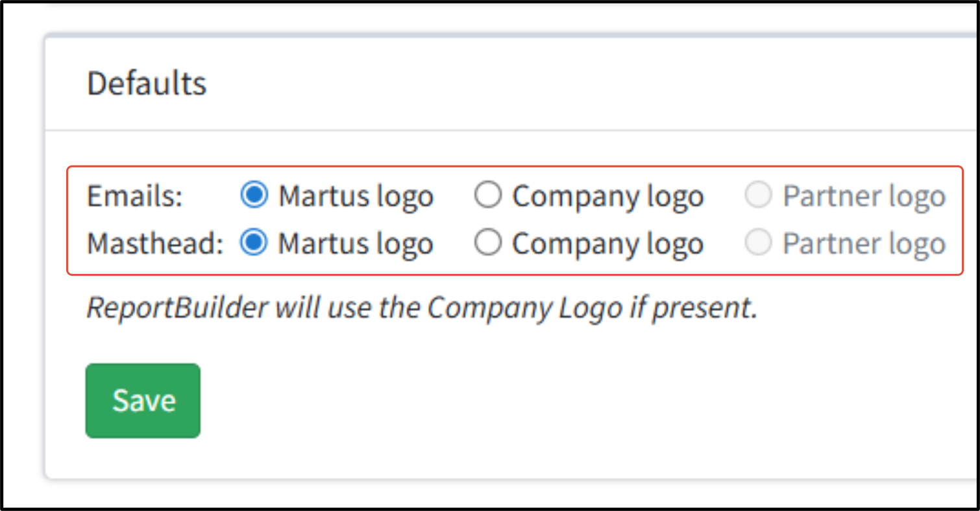Screen dimensions: 980x511
Task: Select disabled Partner logo radio in Masthead row
Action: point(758,243)
